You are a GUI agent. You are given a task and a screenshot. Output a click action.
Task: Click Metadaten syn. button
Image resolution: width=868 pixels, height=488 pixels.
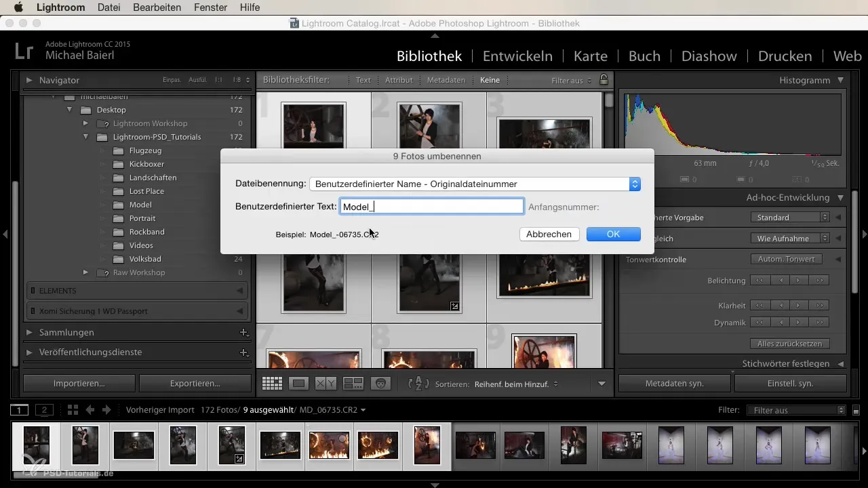(x=675, y=383)
